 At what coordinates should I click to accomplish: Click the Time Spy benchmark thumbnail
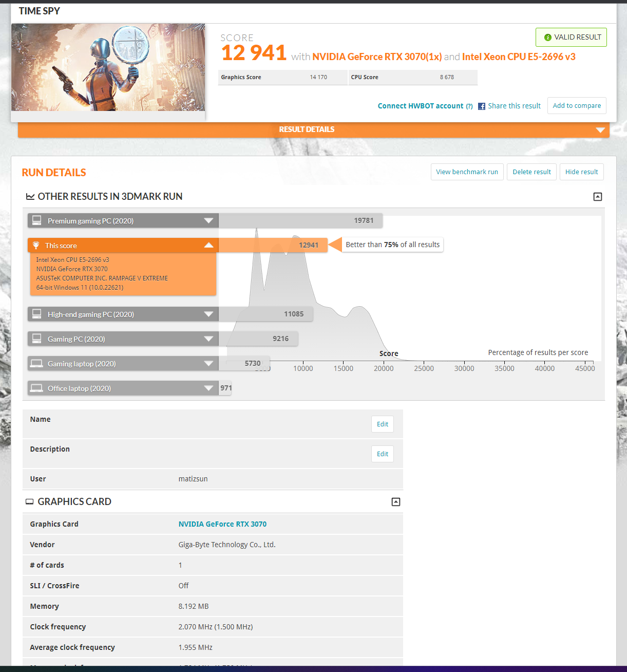pos(108,67)
